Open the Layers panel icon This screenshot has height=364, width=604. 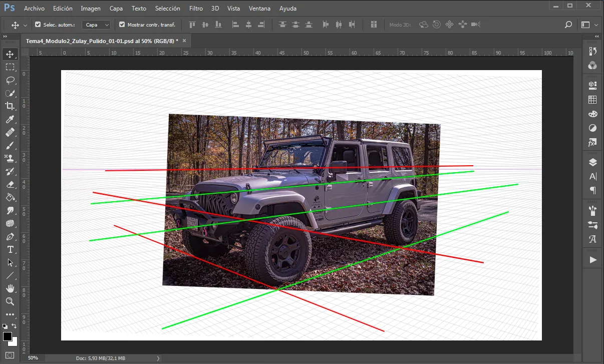593,162
